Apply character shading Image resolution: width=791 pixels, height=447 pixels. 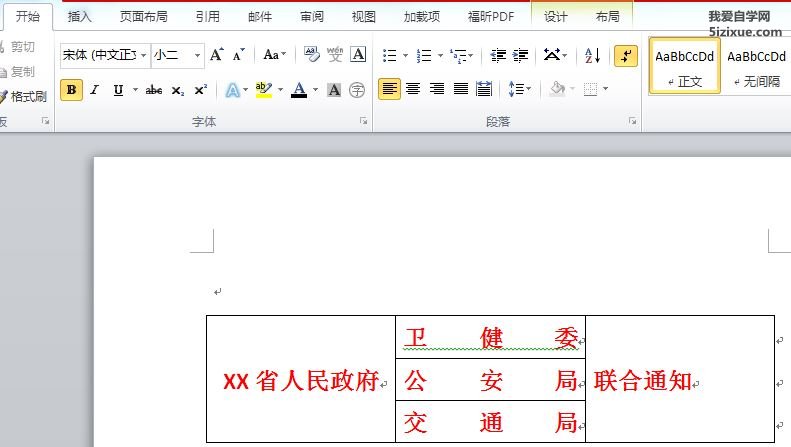click(x=334, y=90)
